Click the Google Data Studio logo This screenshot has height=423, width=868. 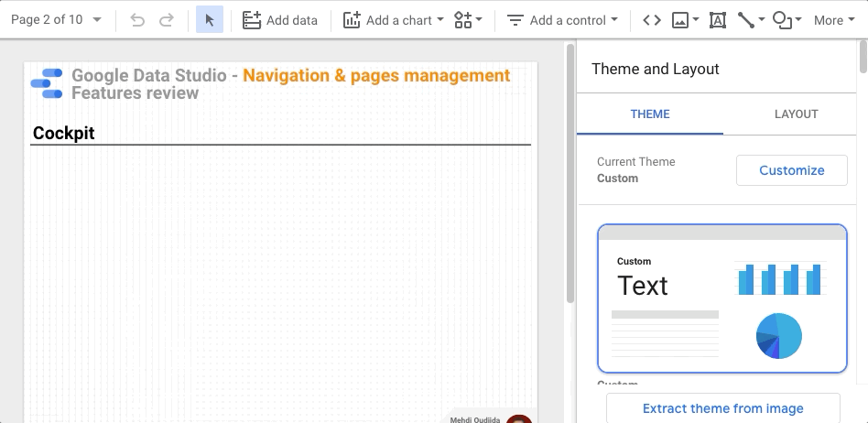tap(47, 83)
